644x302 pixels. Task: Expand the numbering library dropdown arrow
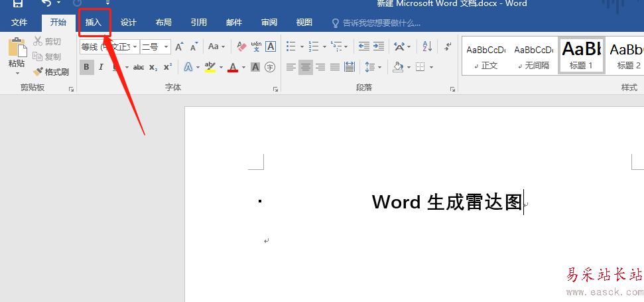[325, 47]
